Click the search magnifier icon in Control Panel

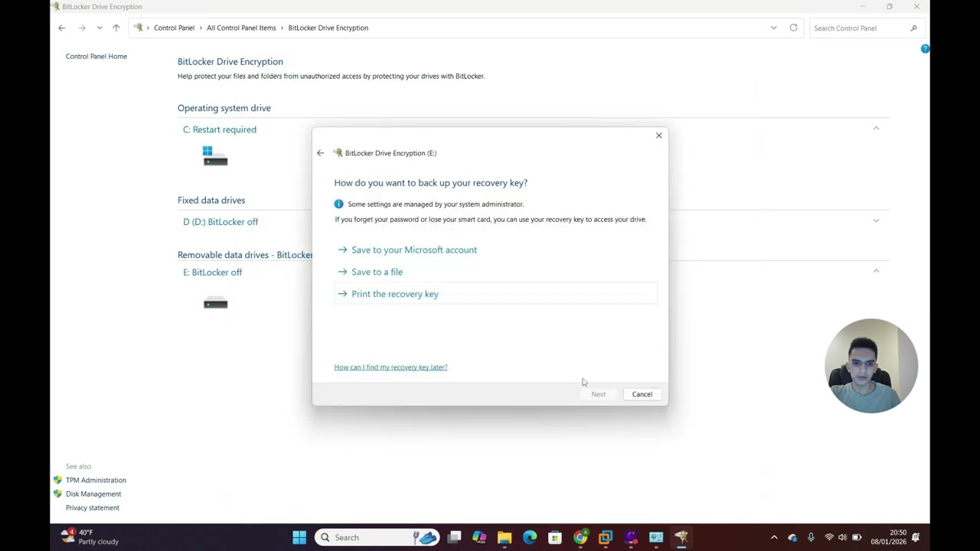913,28
